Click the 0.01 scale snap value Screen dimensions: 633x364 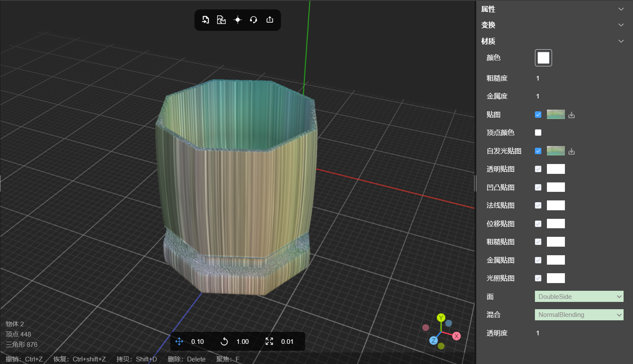tap(287, 342)
